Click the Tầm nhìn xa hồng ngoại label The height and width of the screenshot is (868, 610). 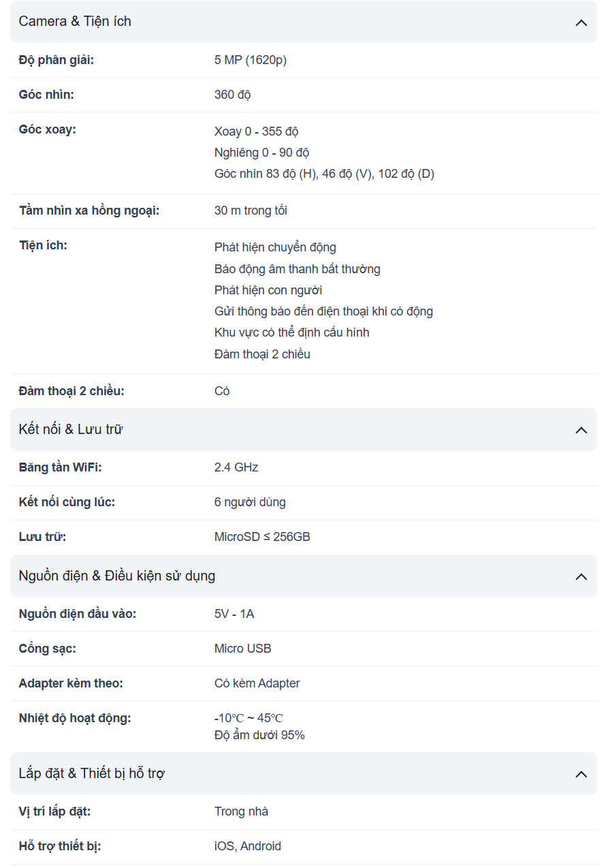point(89,211)
